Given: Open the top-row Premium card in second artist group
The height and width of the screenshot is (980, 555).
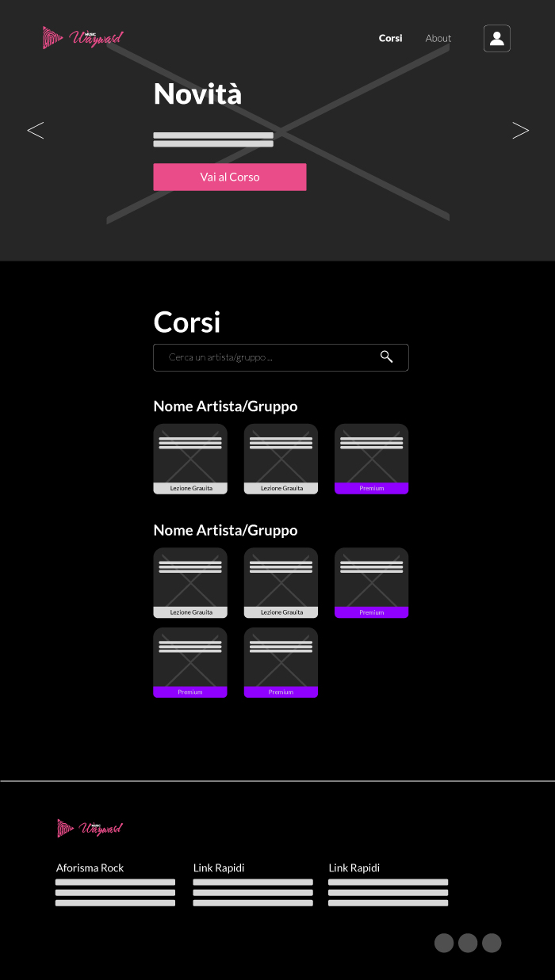Looking at the screenshot, I should click(371, 583).
